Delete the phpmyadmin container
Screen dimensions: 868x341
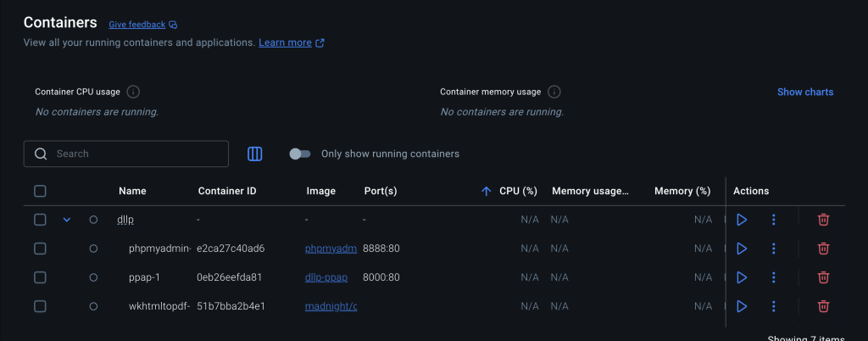pyautogui.click(x=823, y=249)
